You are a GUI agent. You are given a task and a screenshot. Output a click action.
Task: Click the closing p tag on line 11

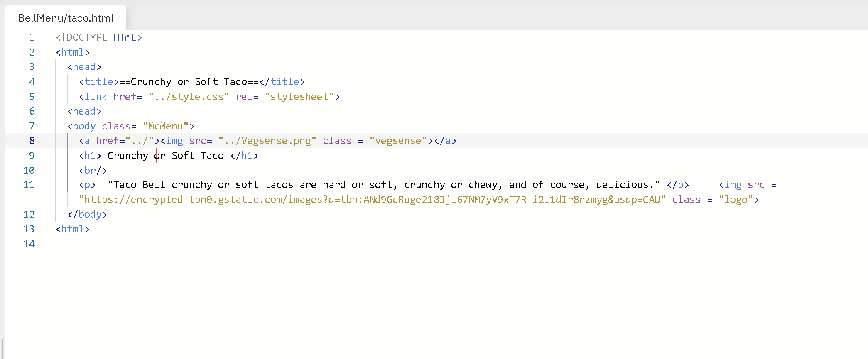coord(678,185)
